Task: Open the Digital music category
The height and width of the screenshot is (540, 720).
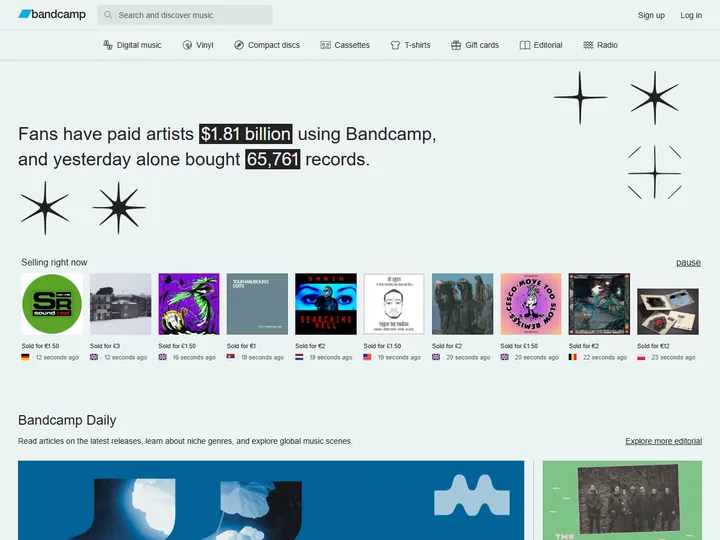Action: [x=132, y=45]
